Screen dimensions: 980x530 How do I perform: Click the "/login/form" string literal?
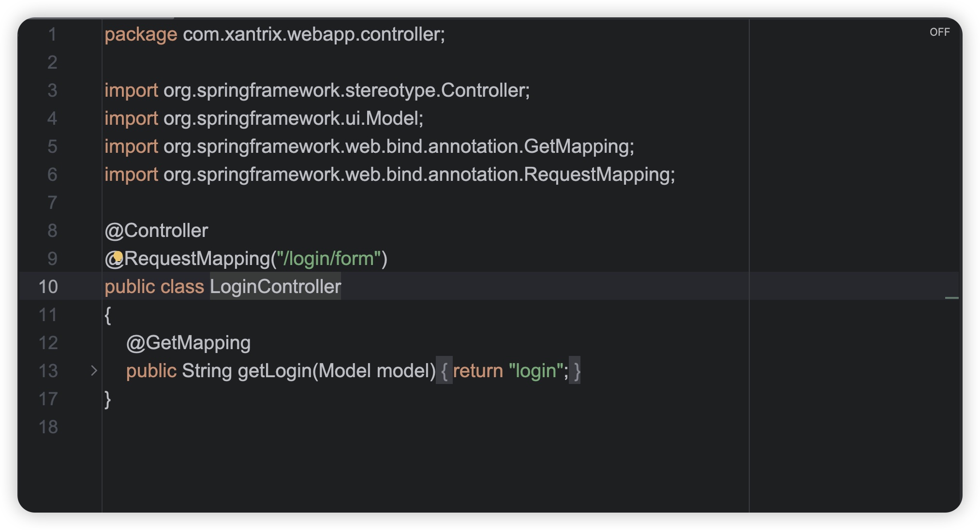(x=329, y=259)
